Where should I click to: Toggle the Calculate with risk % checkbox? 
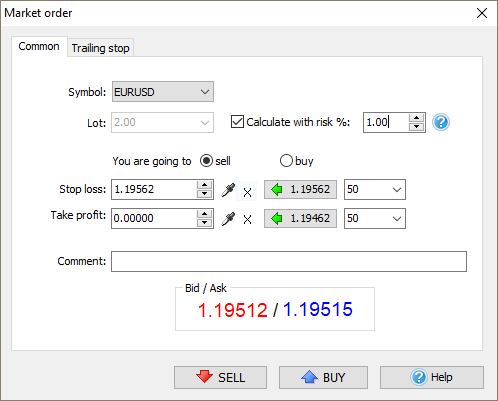pos(237,122)
